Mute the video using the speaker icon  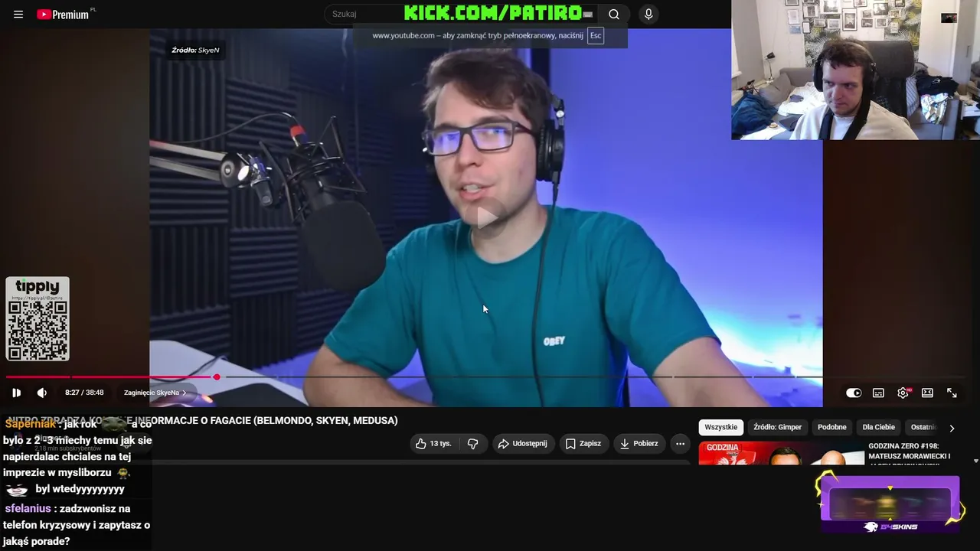[42, 393]
